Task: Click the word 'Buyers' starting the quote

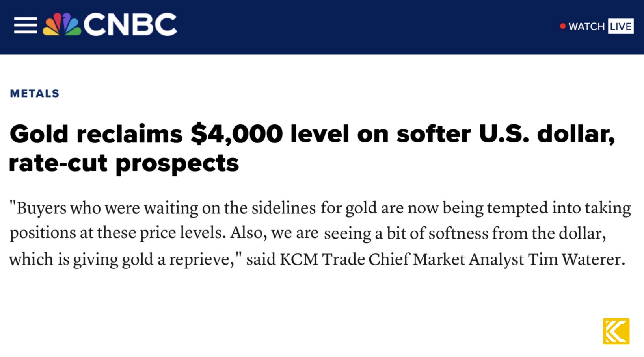Action: 41,208
